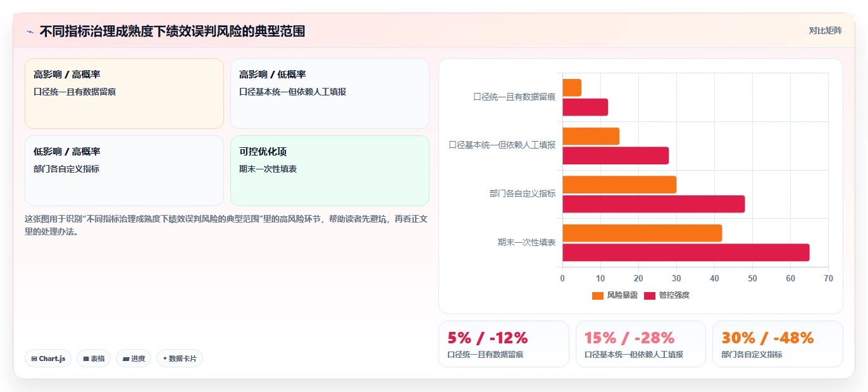Click the chart axis label 期末一次性填表
The width and height of the screenshot is (868, 392).
527,242
